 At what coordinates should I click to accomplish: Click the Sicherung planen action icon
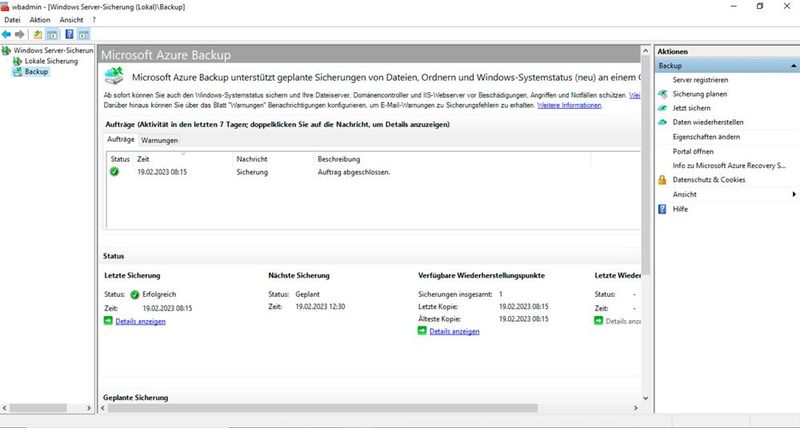point(662,94)
